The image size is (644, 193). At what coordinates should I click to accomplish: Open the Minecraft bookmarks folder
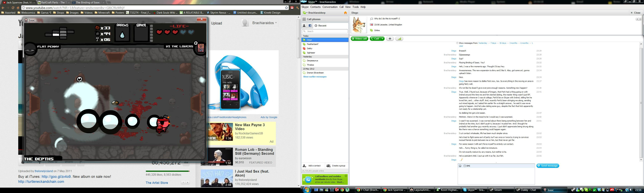(102, 13)
